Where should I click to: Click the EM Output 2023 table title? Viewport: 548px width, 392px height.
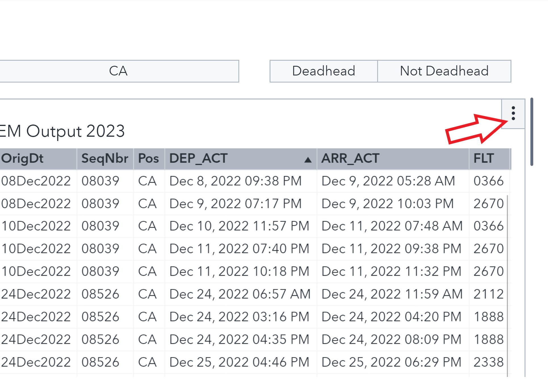click(x=62, y=131)
